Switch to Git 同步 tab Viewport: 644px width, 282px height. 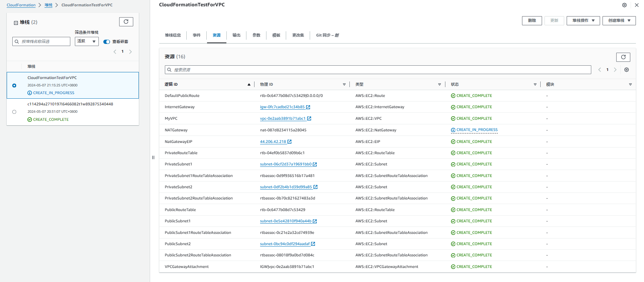click(327, 35)
